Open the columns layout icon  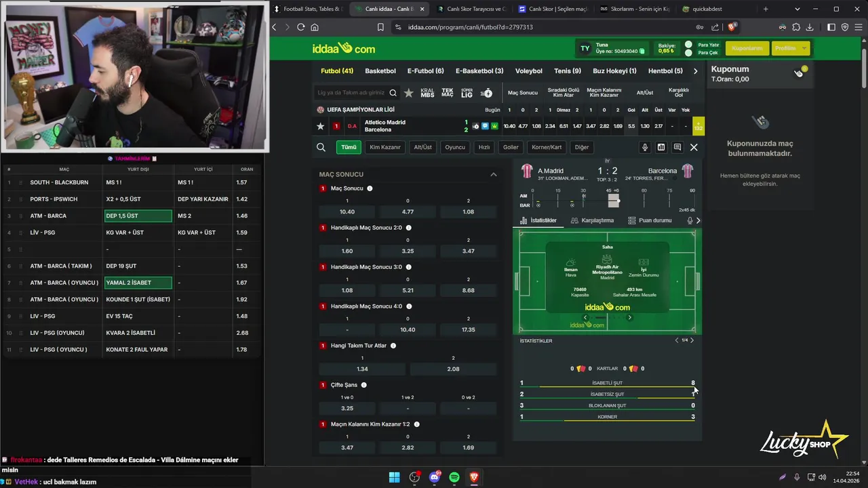click(661, 147)
